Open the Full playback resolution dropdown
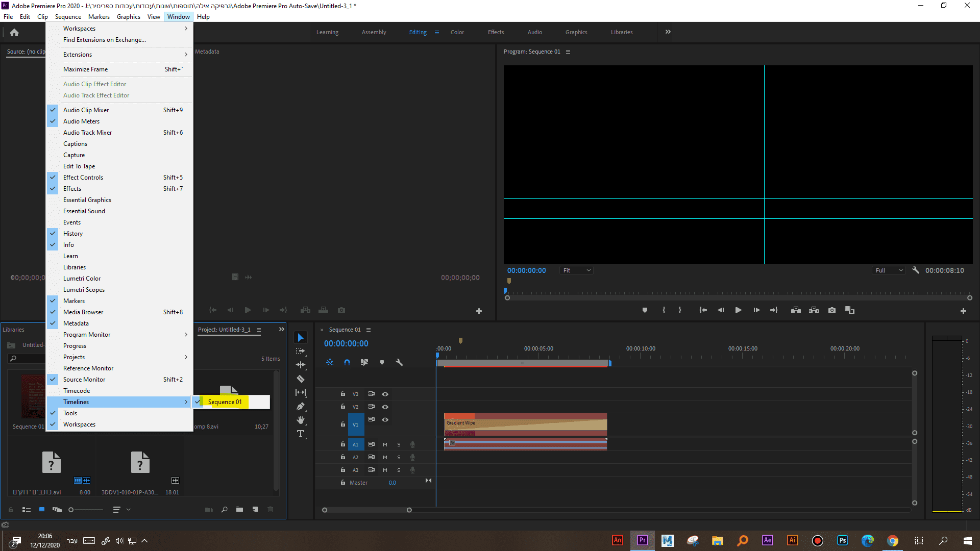The image size is (980, 551). pos(889,270)
